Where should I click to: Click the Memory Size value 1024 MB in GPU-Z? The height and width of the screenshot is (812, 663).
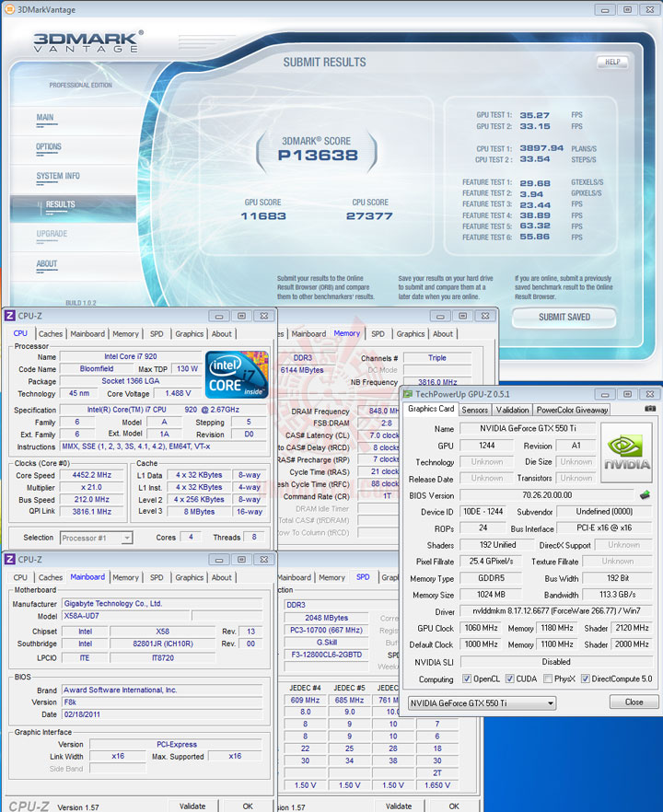point(491,595)
